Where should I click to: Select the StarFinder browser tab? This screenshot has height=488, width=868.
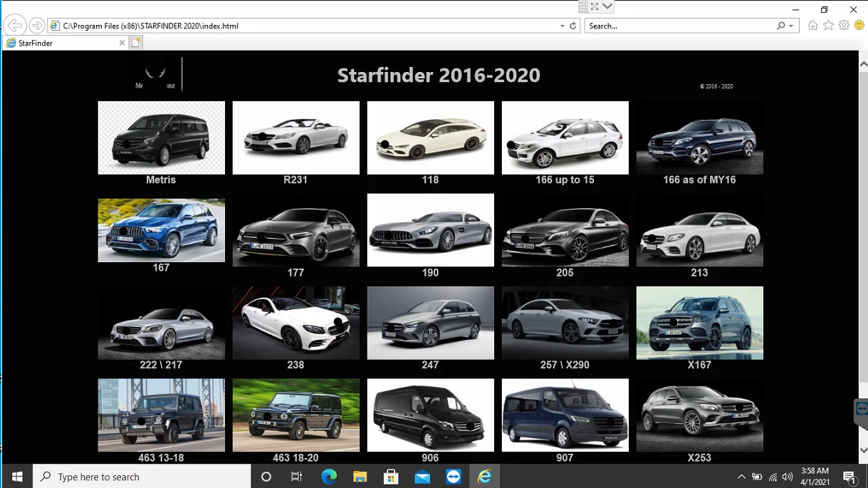click(66, 43)
